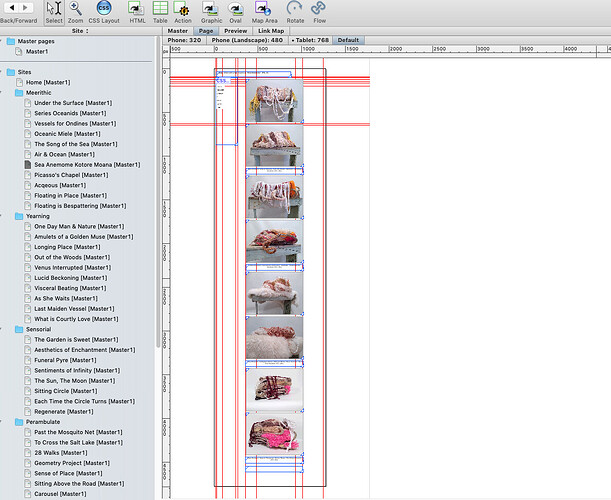
Task: Select the Oval tool
Action: [x=235, y=12]
